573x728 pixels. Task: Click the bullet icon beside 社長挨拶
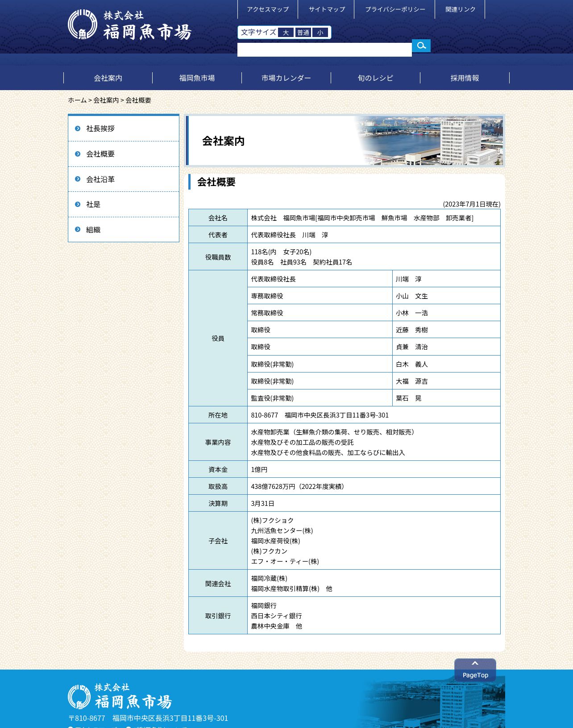pos(78,128)
